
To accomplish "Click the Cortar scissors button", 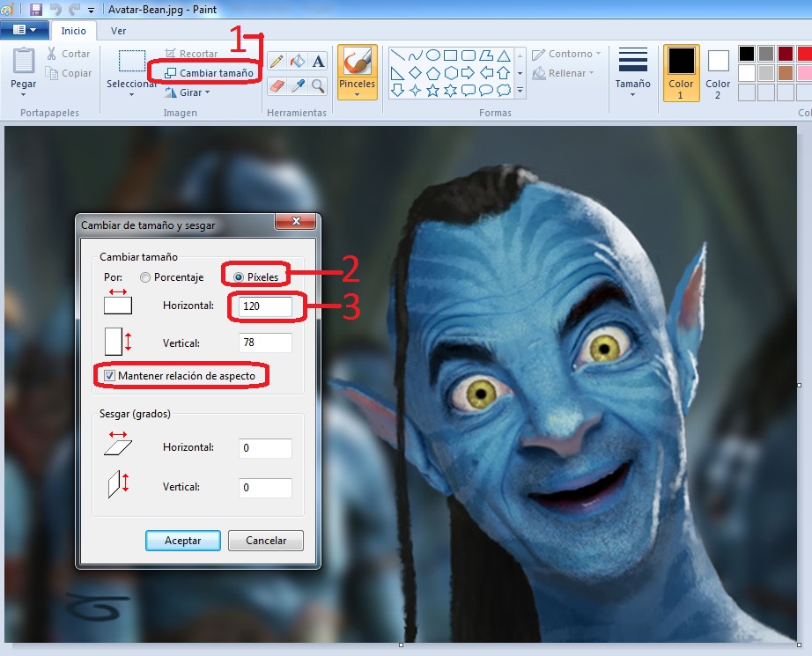I will point(69,54).
